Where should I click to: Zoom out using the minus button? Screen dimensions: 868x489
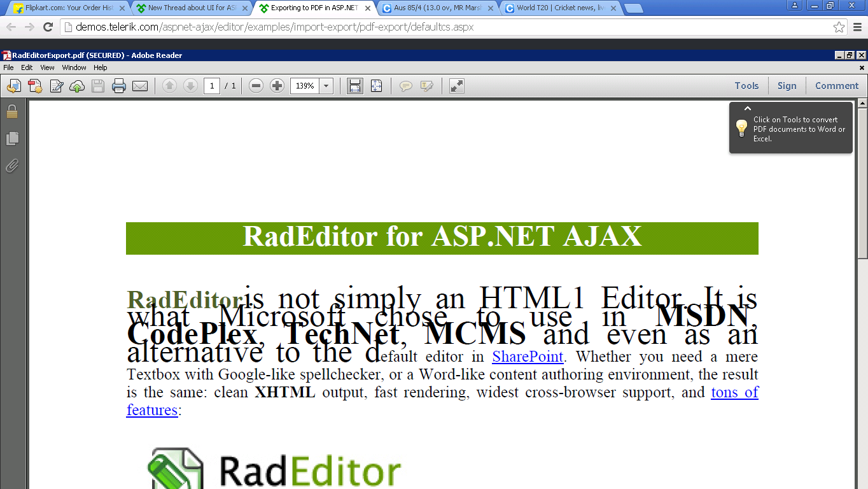point(256,86)
